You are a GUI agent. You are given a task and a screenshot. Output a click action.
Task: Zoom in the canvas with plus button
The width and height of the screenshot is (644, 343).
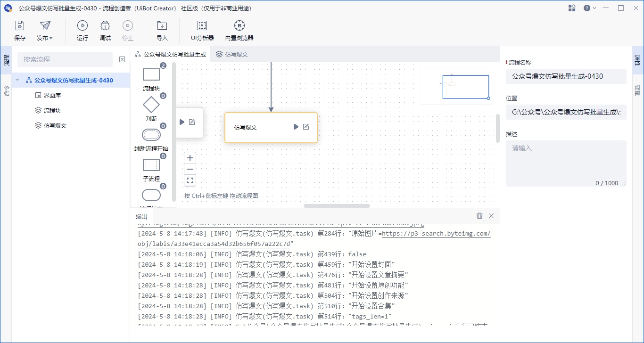click(x=190, y=158)
